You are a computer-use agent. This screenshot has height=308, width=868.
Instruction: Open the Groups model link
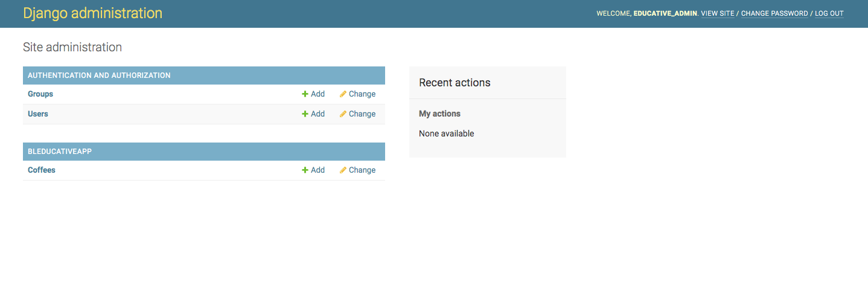40,94
